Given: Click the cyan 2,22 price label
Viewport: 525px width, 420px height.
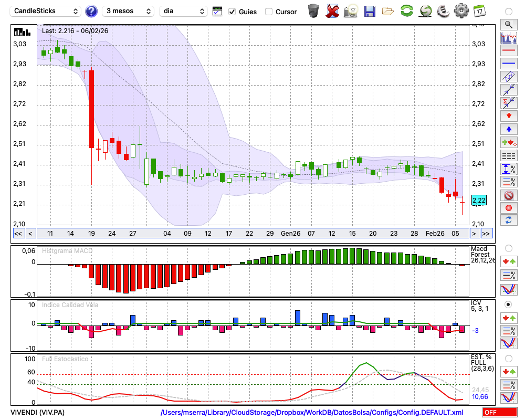Looking at the screenshot, I should pyautogui.click(x=479, y=200).
